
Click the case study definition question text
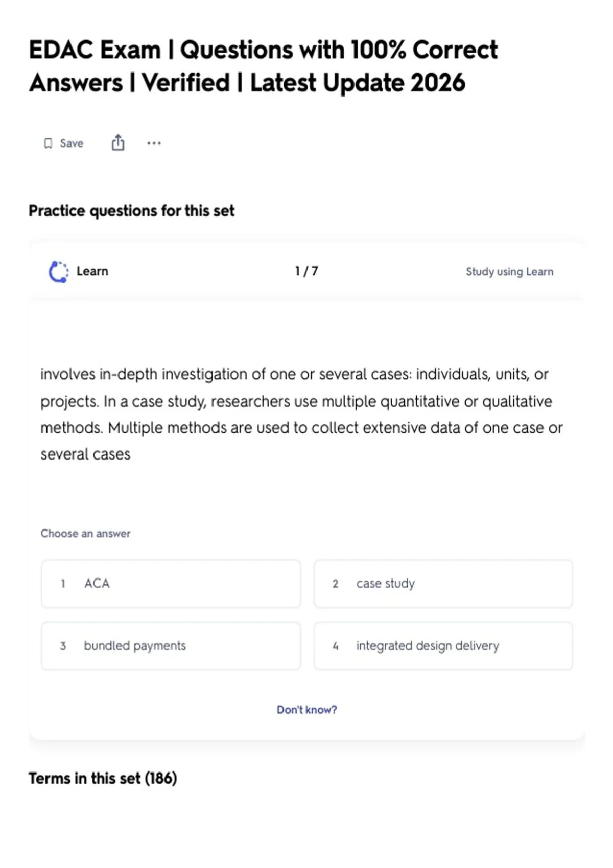[x=301, y=414]
